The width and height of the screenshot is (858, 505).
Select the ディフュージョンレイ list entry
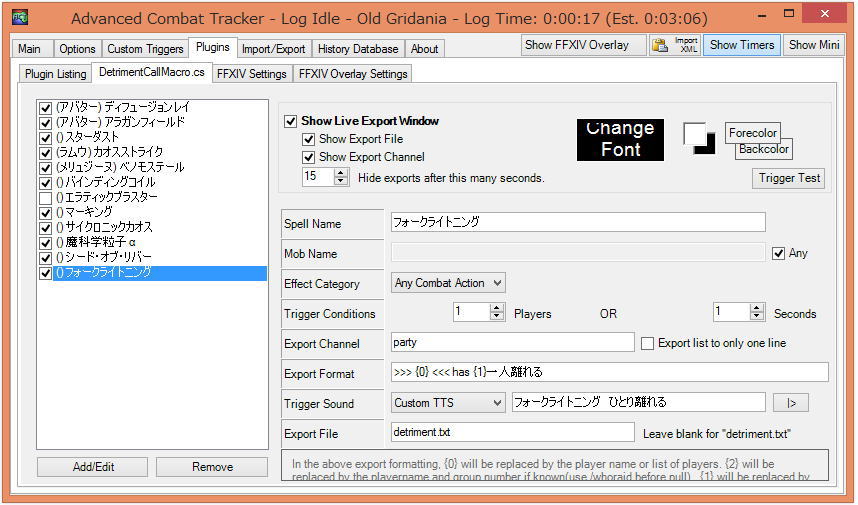[x=123, y=107]
